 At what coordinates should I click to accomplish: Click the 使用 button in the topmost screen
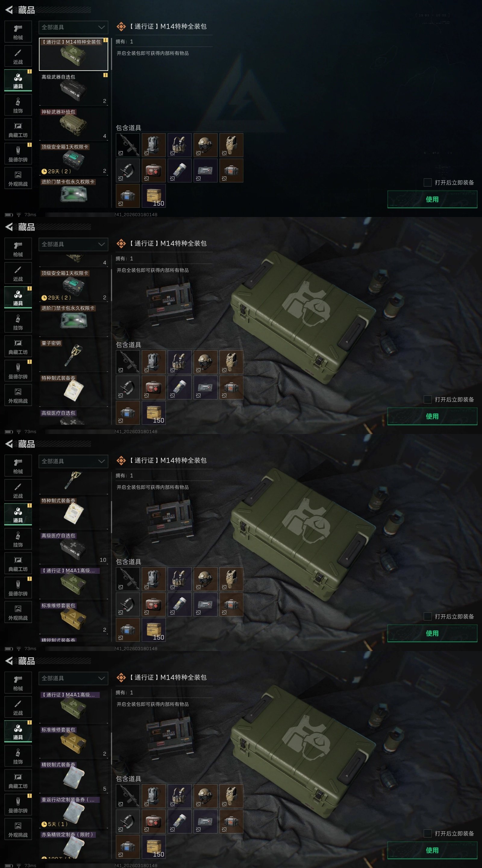pos(432,199)
